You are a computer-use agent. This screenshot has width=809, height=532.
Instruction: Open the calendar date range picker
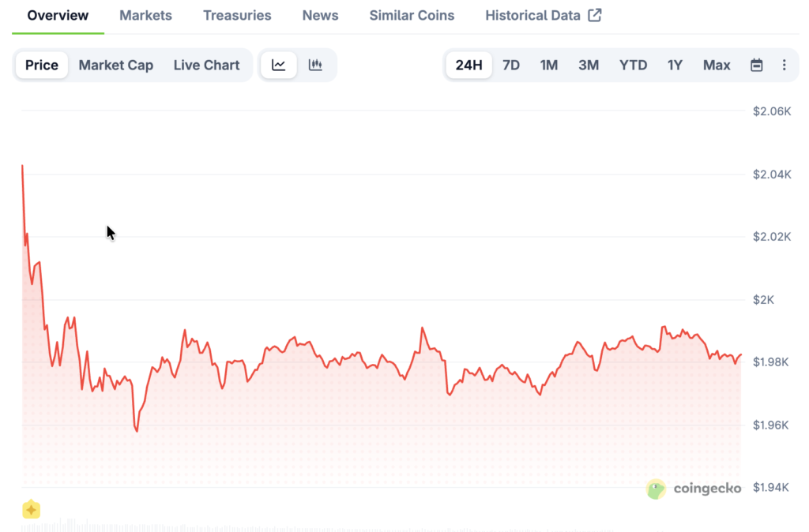756,65
